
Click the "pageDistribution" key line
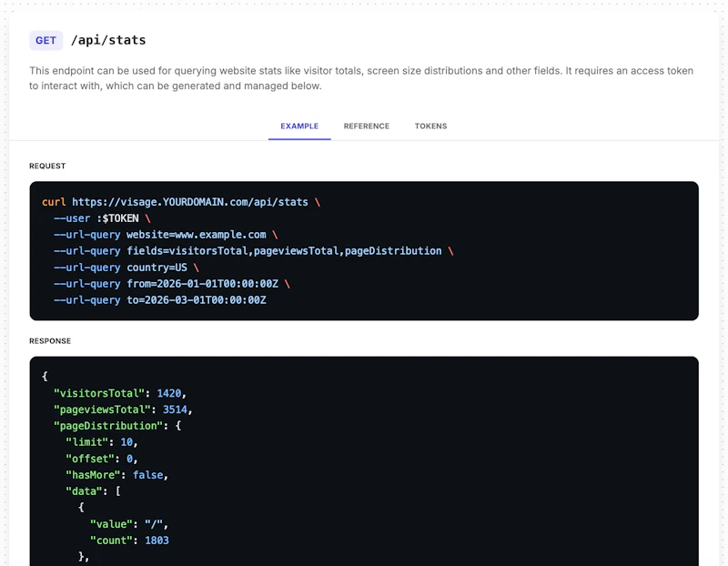click(117, 426)
